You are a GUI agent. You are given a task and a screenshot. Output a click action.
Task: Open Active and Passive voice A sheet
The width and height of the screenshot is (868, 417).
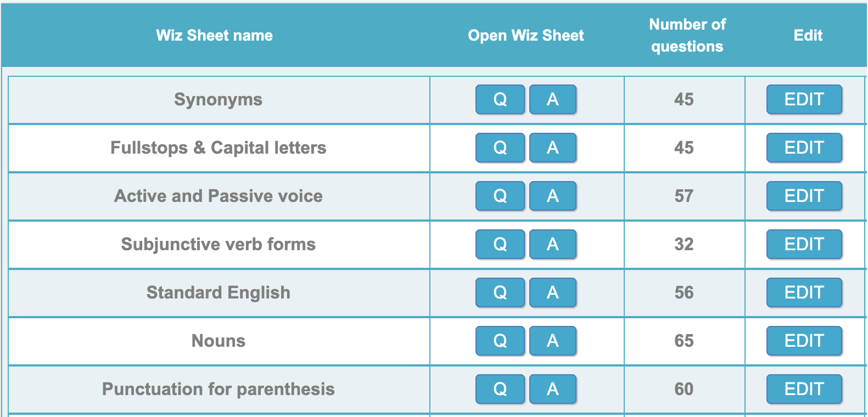tap(553, 196)
